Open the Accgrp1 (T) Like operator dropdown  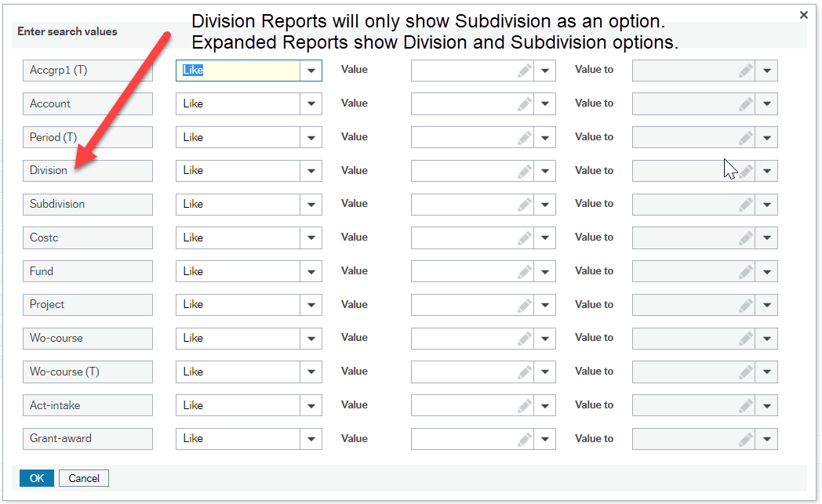coord(311,71)
